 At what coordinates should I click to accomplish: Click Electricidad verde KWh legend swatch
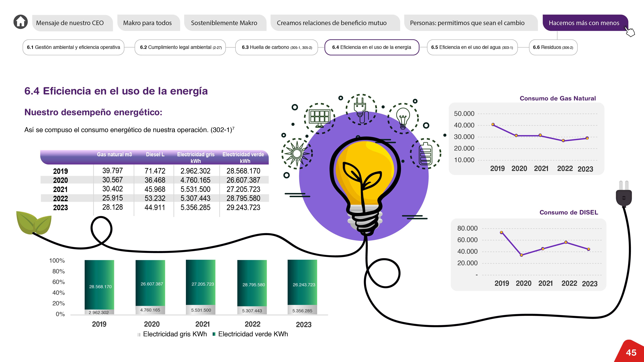click(214, 334)
